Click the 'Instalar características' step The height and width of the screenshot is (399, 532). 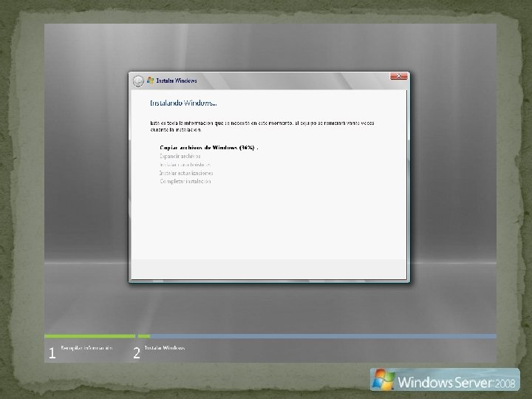pyautogui.click(x=185, y=165)
